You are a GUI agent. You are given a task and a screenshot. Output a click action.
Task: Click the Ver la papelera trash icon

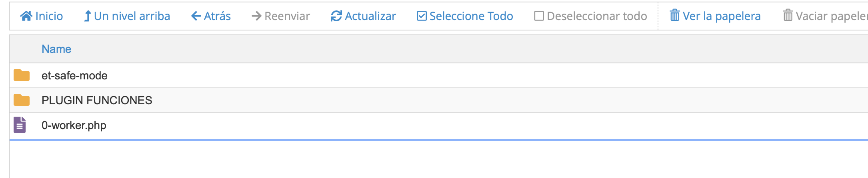point(675,16)
